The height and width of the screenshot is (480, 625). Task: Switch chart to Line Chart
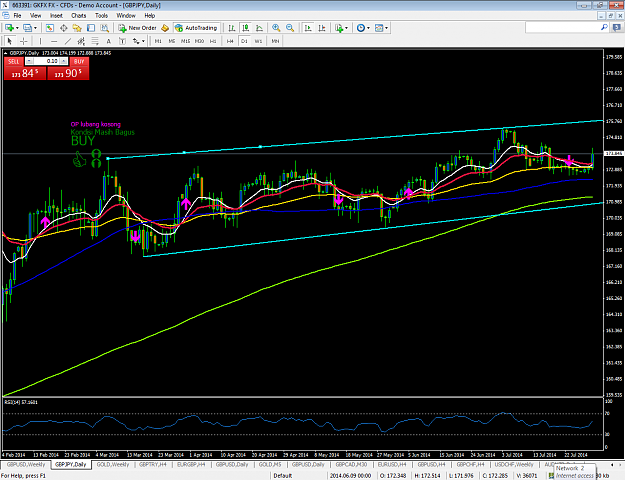(259, 28)
